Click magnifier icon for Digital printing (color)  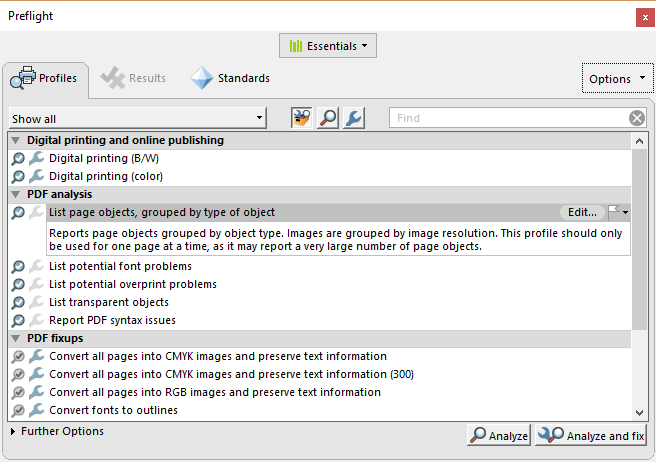(x=18, y=177)
